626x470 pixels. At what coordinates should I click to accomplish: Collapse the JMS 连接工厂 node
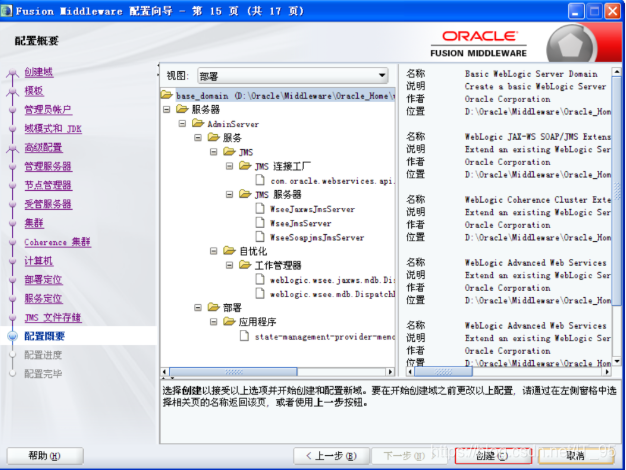point(229,166)
